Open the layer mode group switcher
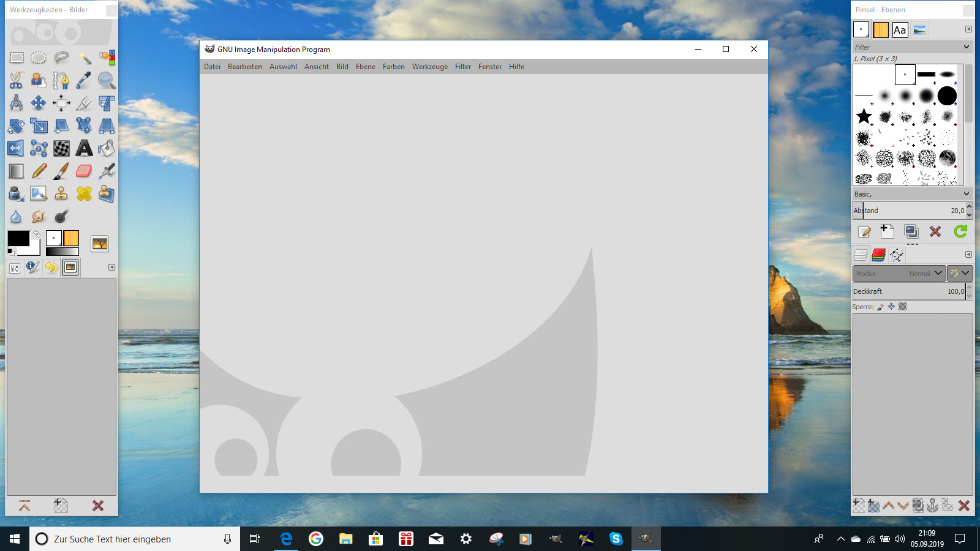This screenshot has width=980, height=551. (960, 273)
